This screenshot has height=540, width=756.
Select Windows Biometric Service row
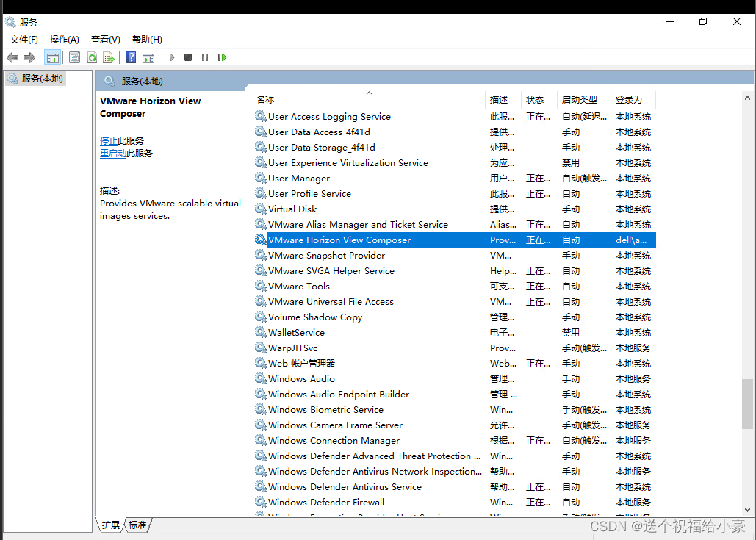pos(456,409)
